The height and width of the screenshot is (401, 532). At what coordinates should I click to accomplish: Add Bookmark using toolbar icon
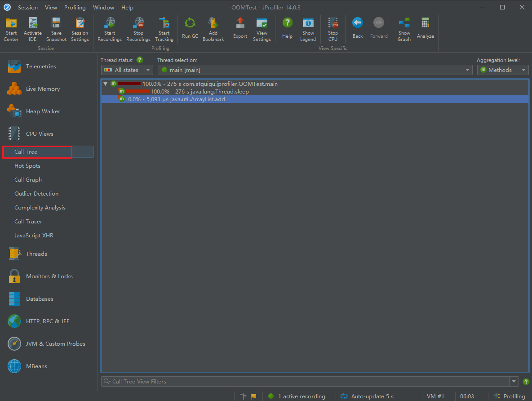(213, 30)
